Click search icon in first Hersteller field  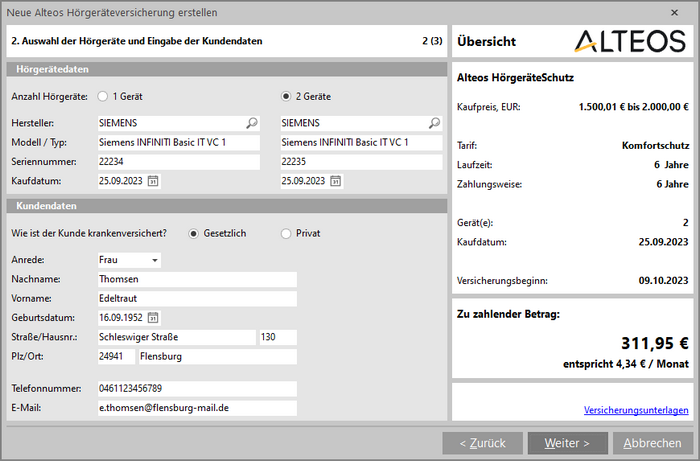point(251,123)
